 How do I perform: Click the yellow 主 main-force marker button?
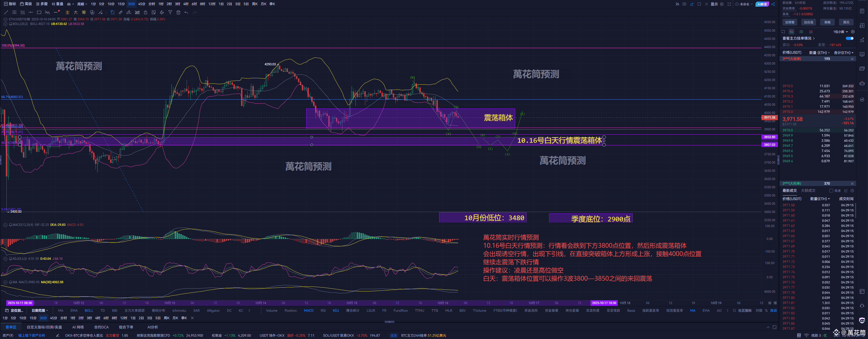[x=67, y=12]
